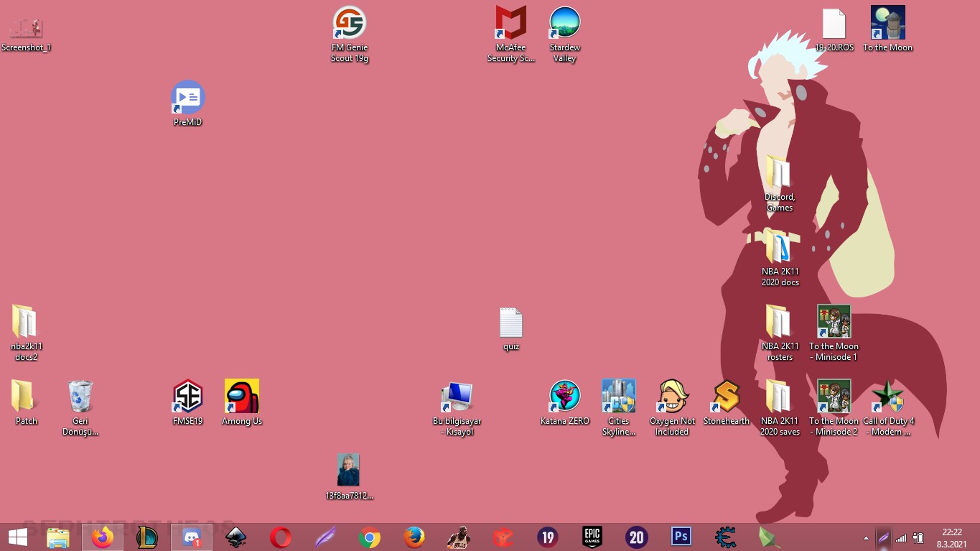Select the Patch folder

point(27,403)
